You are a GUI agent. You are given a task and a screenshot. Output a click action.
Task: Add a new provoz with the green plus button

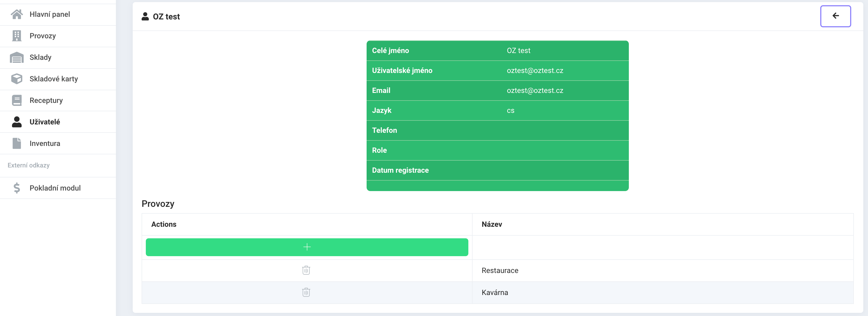coord(307,247)
